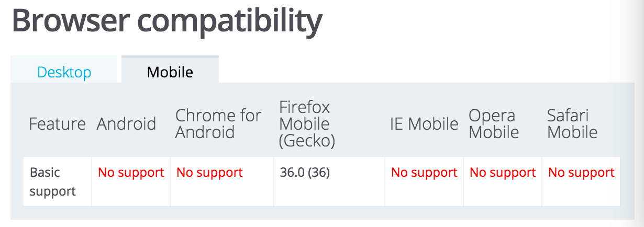Click the Chrome for Android header
The image size is (644, 227).
(218, 124)
